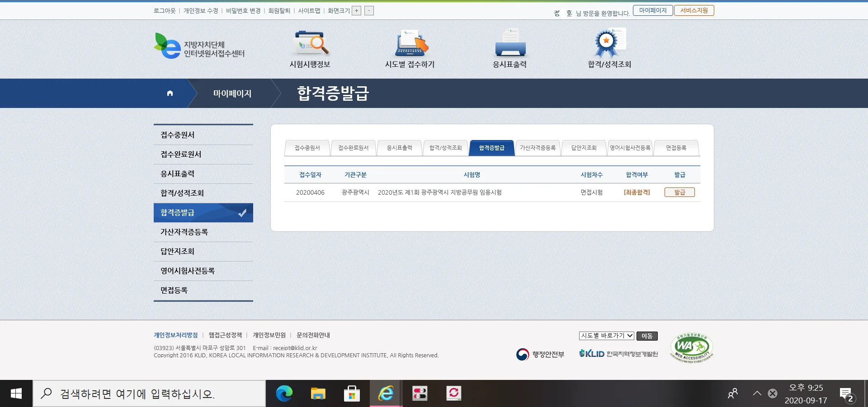Click the WA web accessibility badge
Viewport: 868px width, 407px height.
click(691, 347)
